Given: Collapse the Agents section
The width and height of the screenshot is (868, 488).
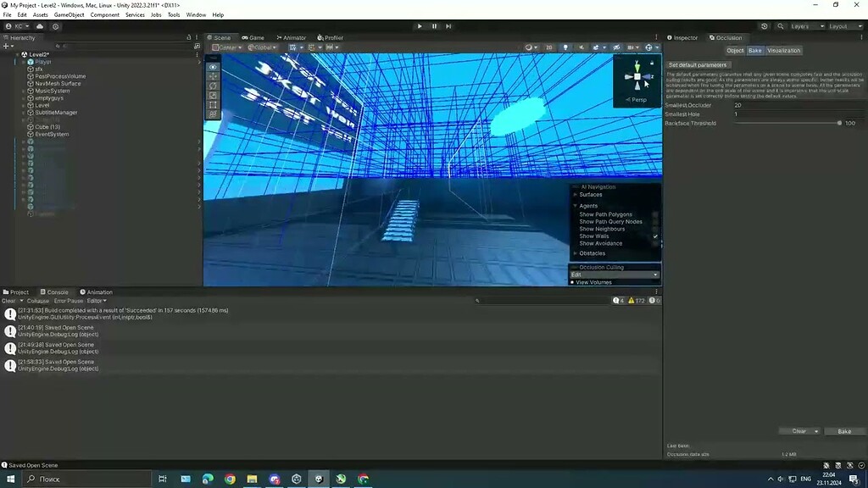Looking at the screenshot, I should click(576, 205).
